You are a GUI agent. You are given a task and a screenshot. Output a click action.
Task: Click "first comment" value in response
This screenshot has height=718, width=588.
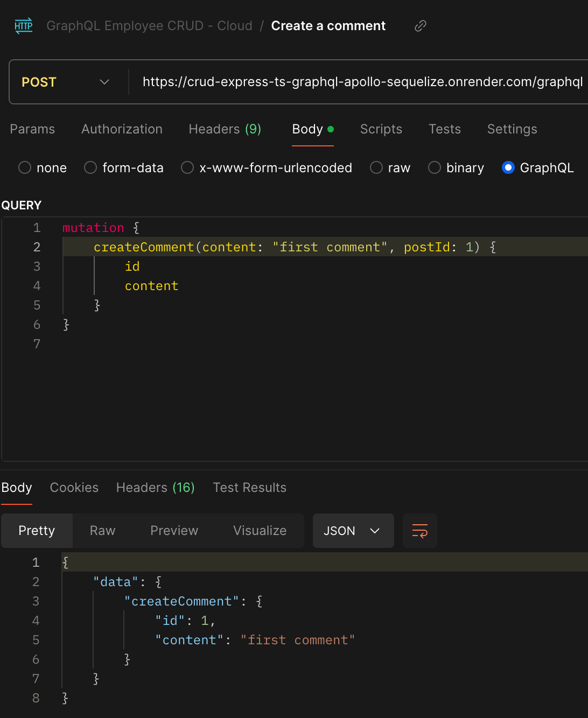(x=298, y=640)
